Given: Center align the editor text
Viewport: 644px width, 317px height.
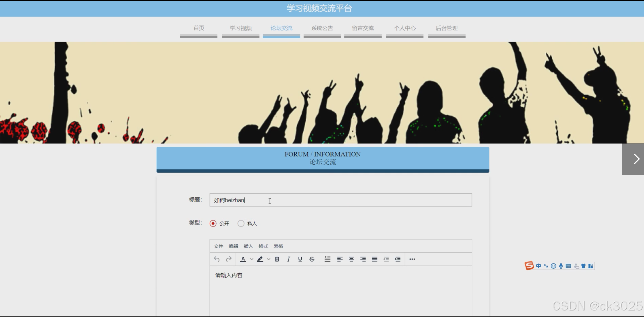Looking at the screenshot, I should tap(351, 259).
